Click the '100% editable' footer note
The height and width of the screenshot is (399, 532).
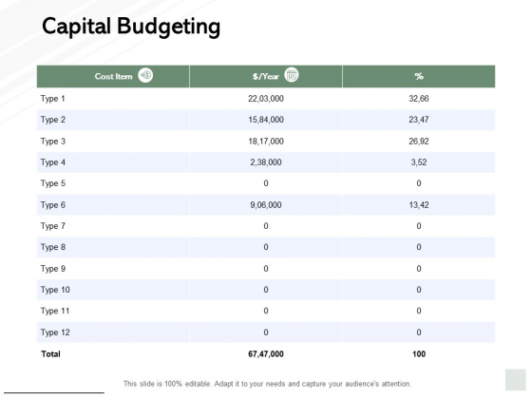pyautogui.click(x=267, y=384)
